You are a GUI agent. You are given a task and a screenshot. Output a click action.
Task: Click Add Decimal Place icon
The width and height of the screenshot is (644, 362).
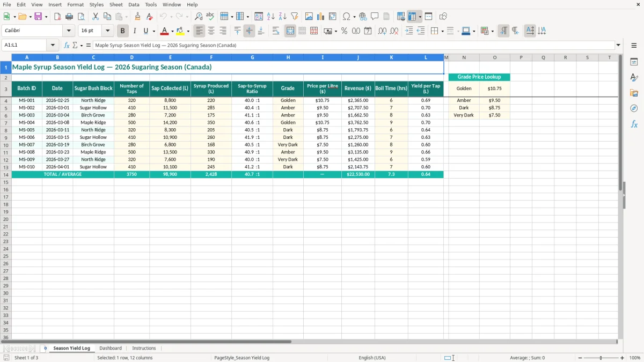[x=382, y=31]
